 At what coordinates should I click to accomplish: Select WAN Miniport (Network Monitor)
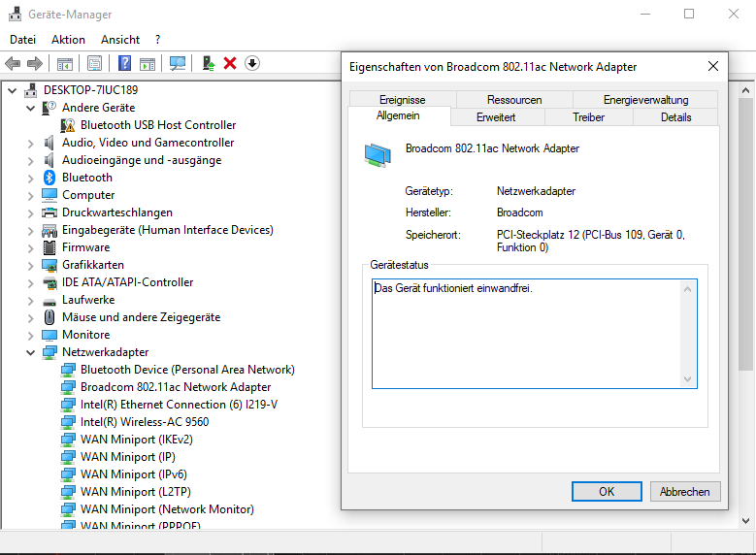(167, 509)
